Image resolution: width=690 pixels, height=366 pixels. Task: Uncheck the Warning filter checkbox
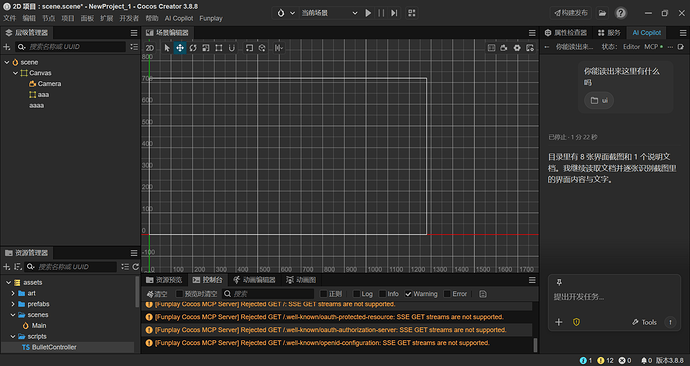(408, 294)
